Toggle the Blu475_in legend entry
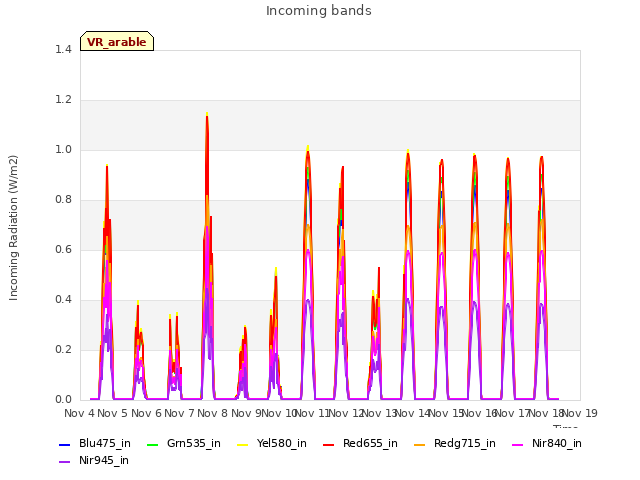 tap(95, 444)
